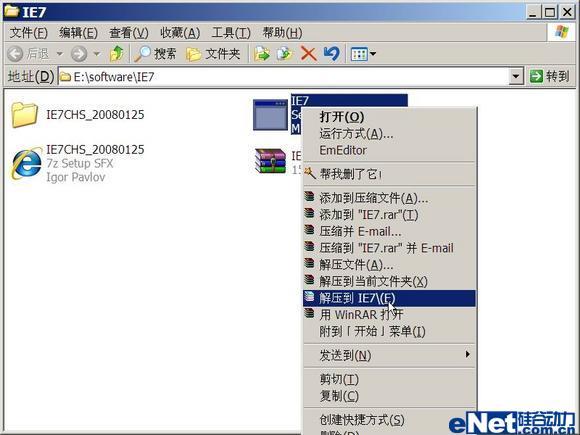Choose EmEditor in context menu
Image resolution: width=580 pixels, height=435 pixels.
(x=389, y=150)
